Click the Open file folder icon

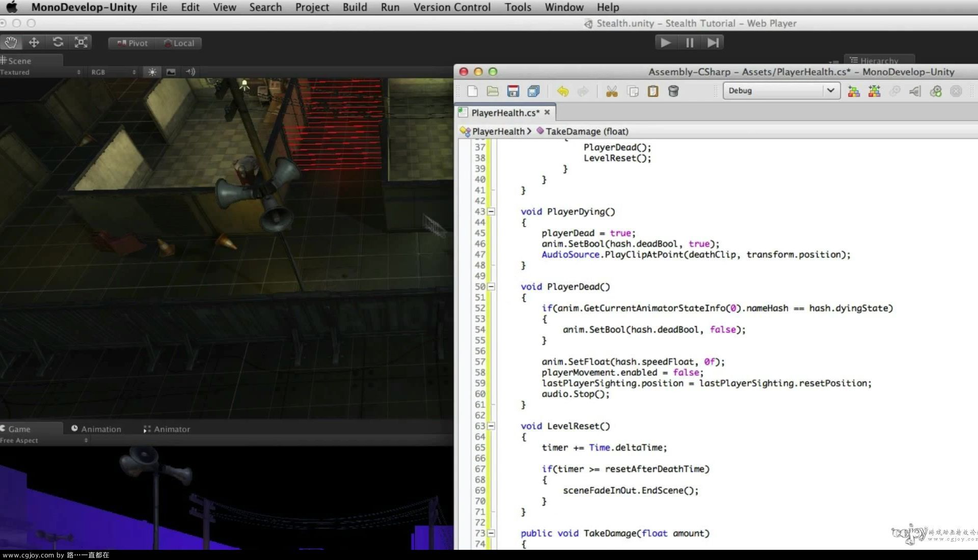(x=493, y=91)
